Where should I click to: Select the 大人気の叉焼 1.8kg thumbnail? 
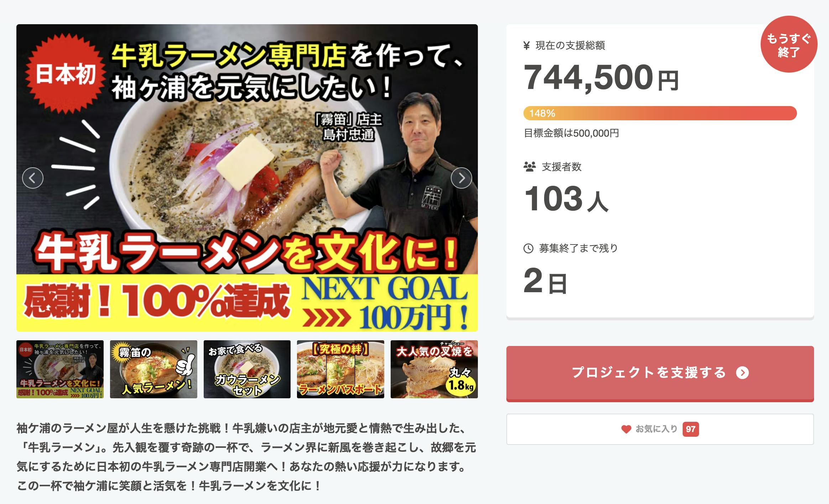434,369
